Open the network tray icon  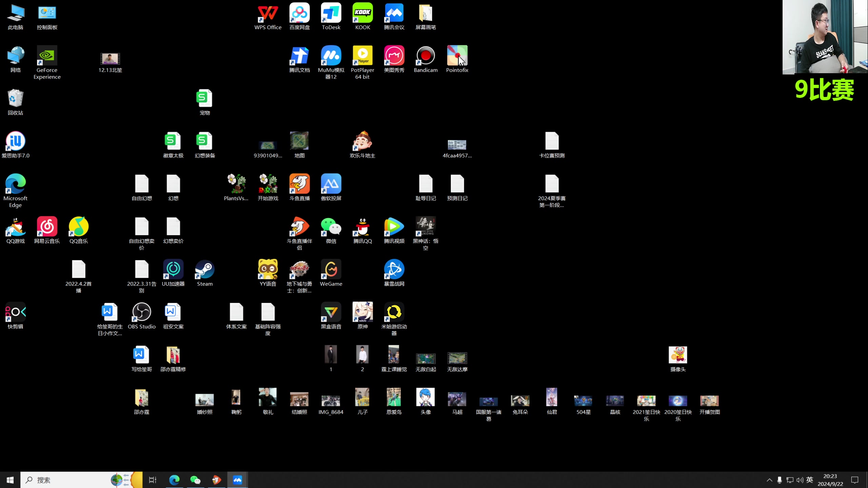790,480
